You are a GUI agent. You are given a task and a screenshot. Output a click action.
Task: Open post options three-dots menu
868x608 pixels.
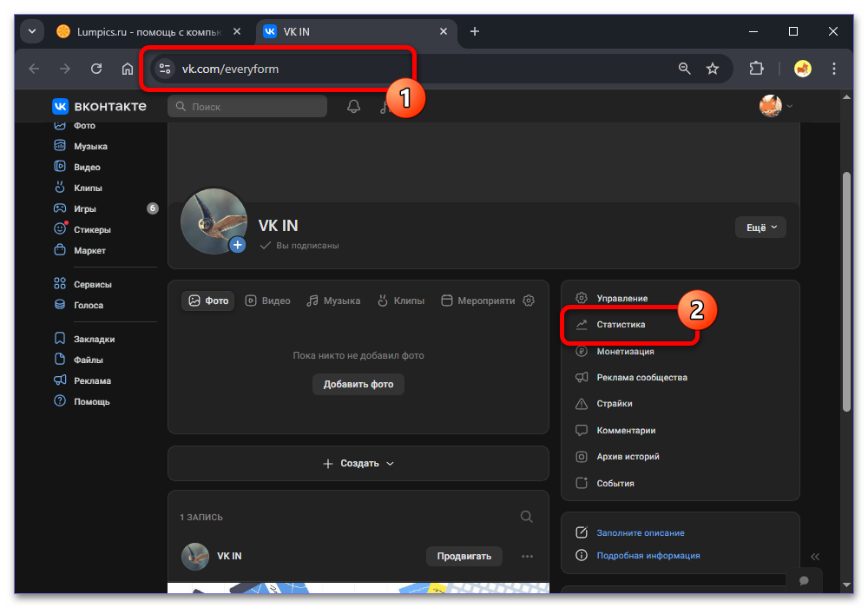[x=527, y=557]
